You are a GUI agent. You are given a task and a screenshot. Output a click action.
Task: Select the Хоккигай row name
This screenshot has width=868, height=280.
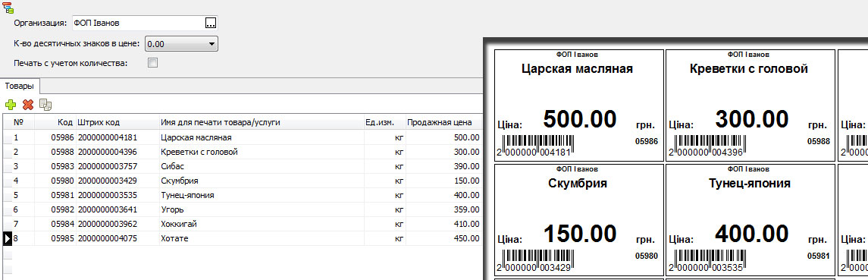pyautogui.click(x=262, y=224)
